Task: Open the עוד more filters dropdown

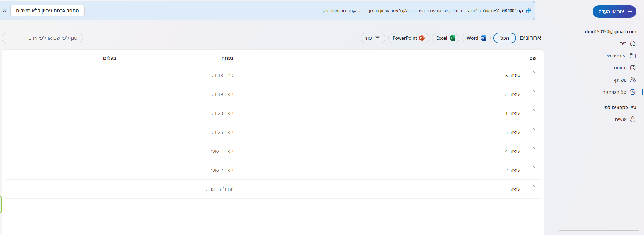Action: pos(373,38)
